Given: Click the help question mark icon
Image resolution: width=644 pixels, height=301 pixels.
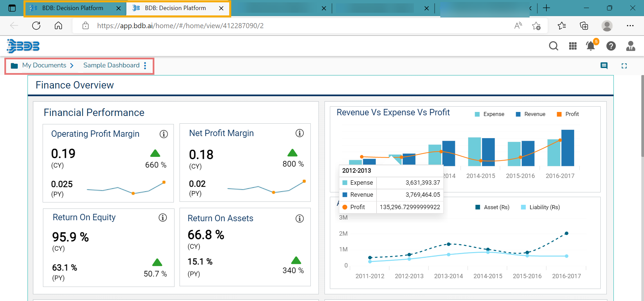Looking at the screenshot, I should click(x=611, y=46).
